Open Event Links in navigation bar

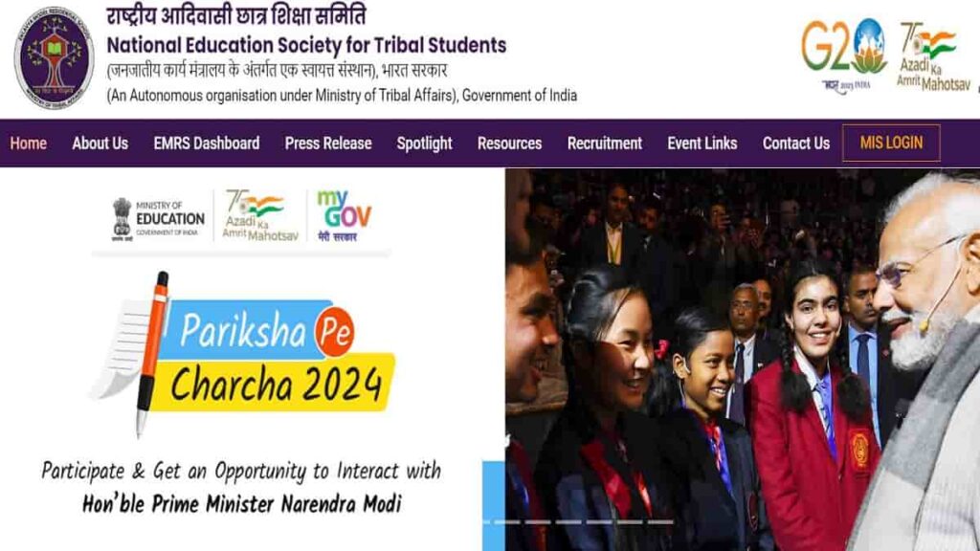point(702,143)
